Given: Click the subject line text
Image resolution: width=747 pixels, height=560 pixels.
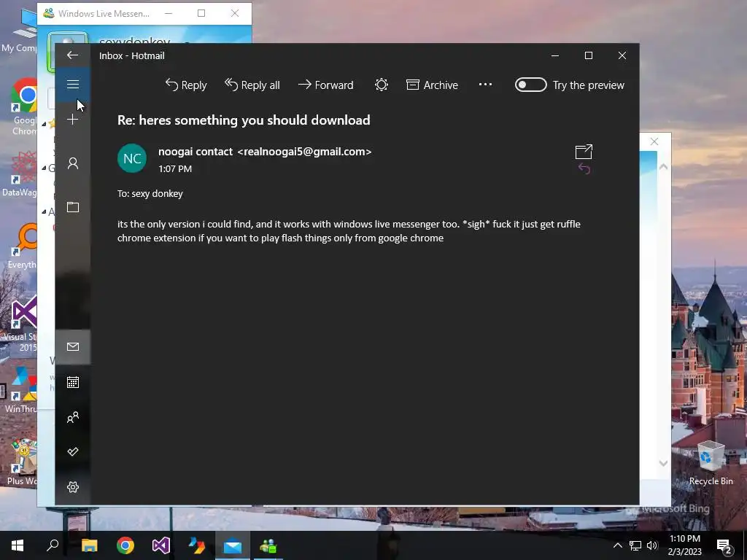Looking at the screenshot, I should point(244,120).
